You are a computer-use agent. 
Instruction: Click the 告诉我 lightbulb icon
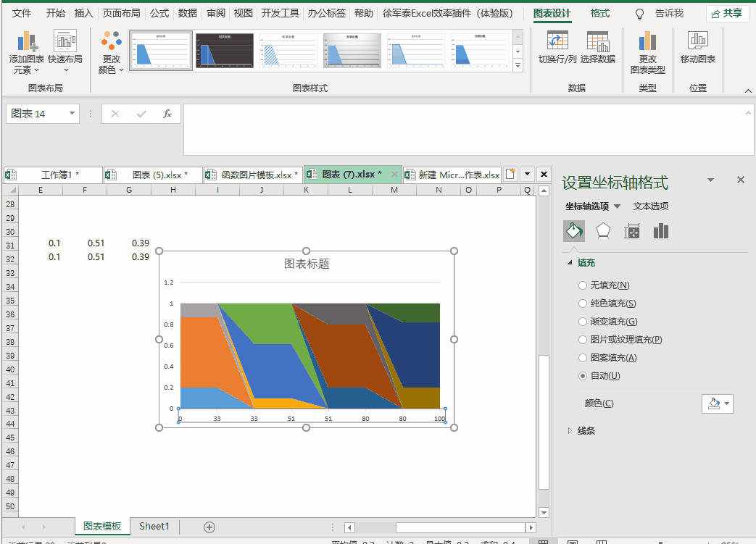(639, 14)
